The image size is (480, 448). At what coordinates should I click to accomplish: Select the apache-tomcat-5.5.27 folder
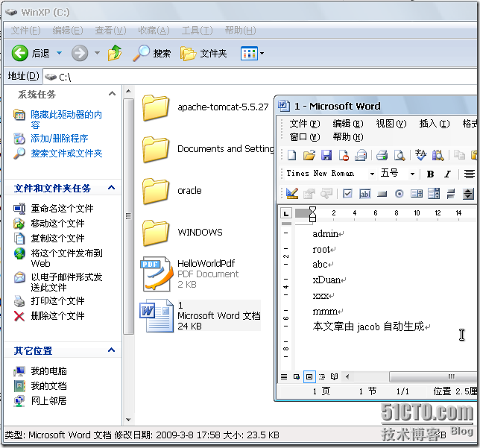[205, 107]
